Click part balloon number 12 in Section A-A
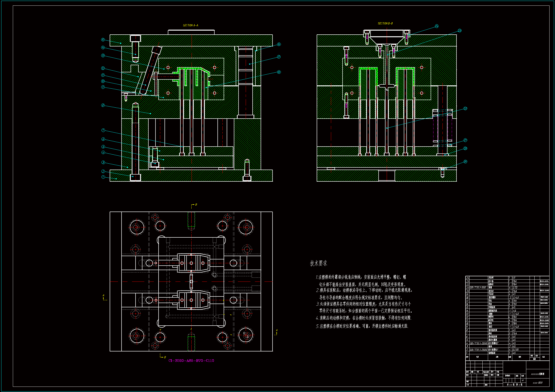 103,68
